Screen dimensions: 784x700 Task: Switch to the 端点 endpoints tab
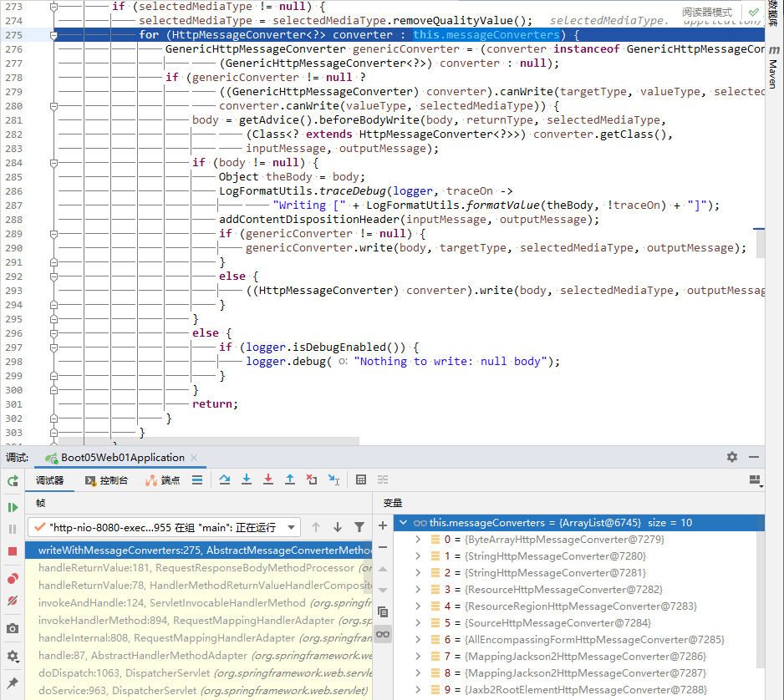point(162,480)
